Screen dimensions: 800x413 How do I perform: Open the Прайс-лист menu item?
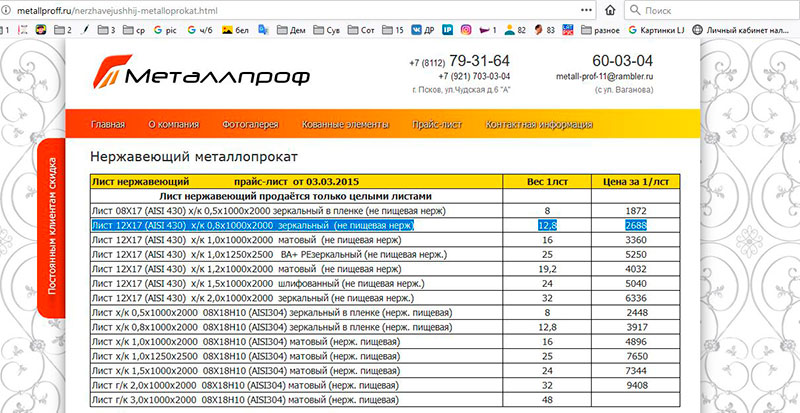[x=437, y=125]
